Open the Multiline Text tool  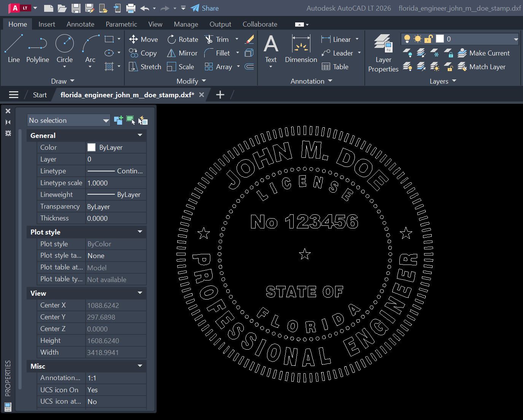[x=271, y=49]
